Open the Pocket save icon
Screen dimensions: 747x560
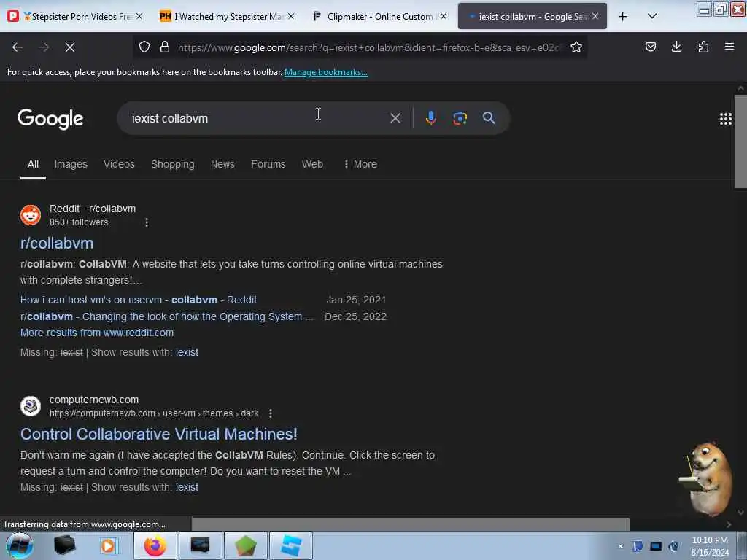click(x=650, y=47)
